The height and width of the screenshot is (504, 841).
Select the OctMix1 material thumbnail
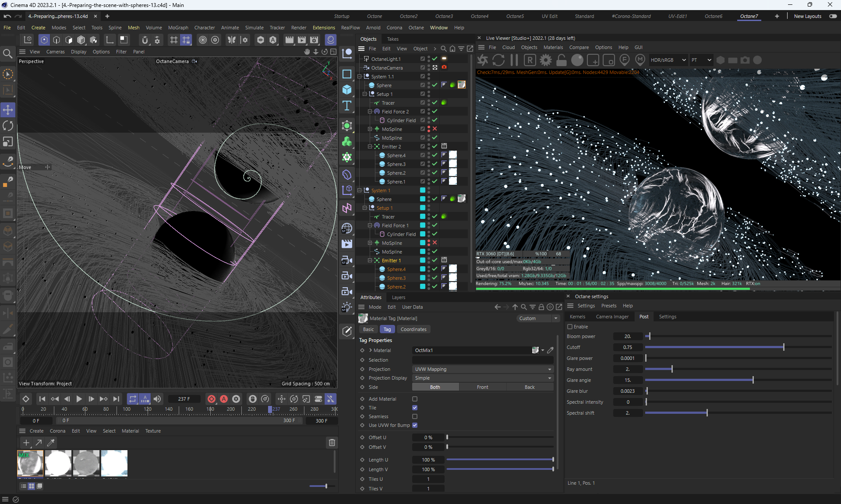point(30,463)
